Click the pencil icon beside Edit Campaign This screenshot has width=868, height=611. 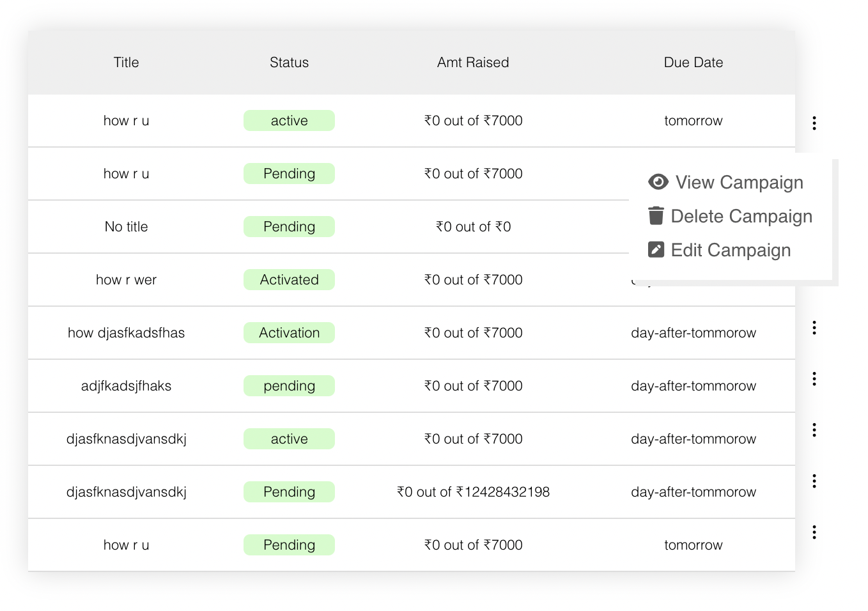click(656, 250)
